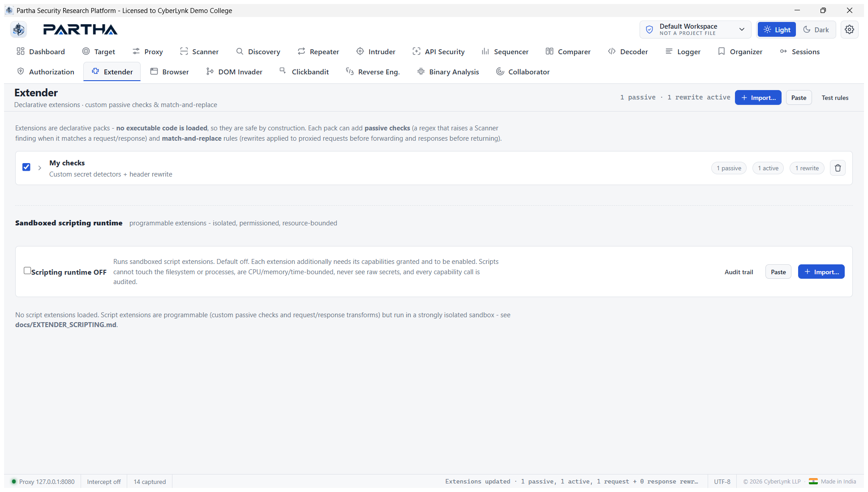Click the India flag icon
Image resolution: width=868 pixels, height=492 pixels.
point(813,482)
